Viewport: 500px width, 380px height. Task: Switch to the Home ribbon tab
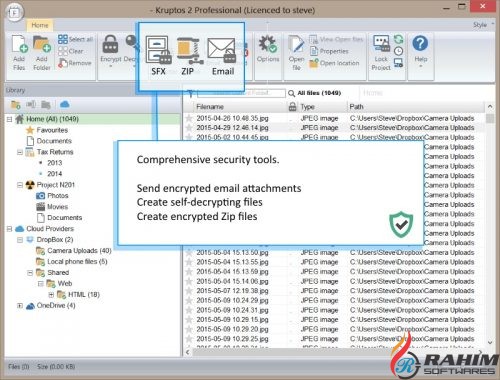tap(40, 25)
